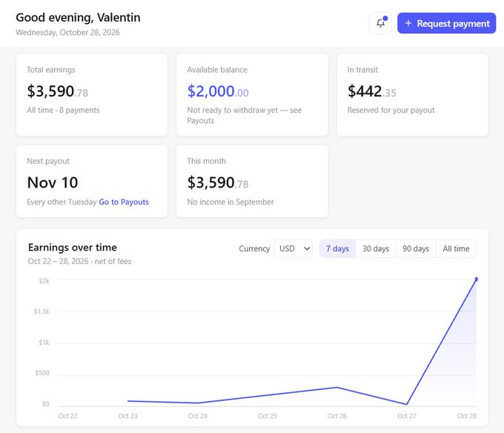
Task: Open the Go to Payouts link
Action: click(x=124, y=202)
